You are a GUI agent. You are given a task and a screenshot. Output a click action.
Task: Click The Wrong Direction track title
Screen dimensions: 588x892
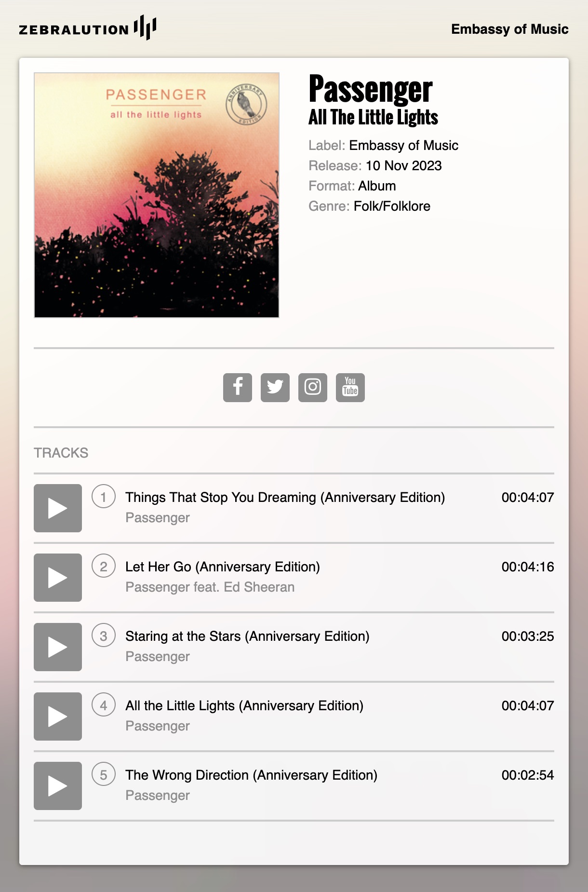tap(252, 775)
